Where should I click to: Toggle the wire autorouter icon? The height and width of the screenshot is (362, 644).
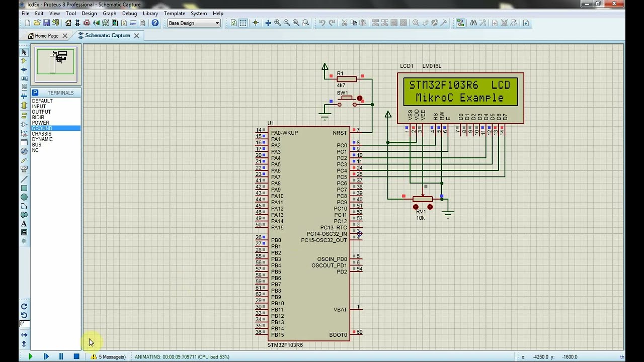(x=460, y=23)
